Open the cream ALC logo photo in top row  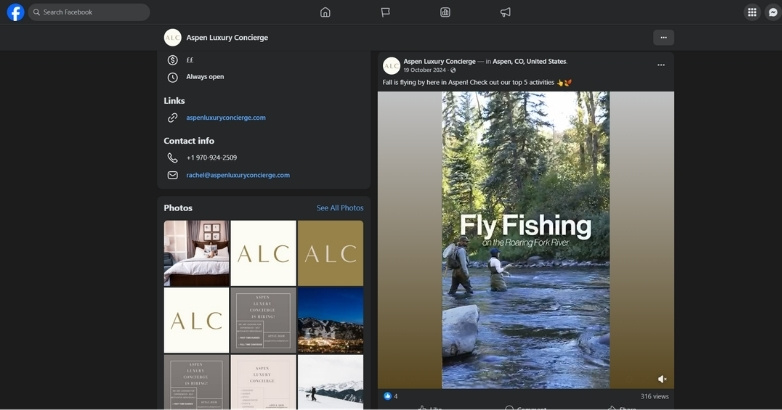tap(263, 253)
